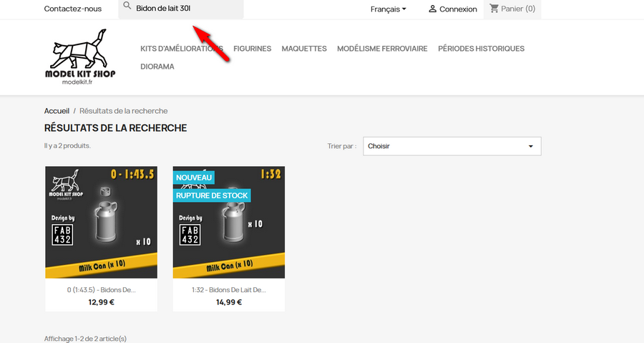Viewport: 644px width, 343px height.
Task: Open the 0 (1:43.5) Bidons De... product title
Action: tap(101, 290)
